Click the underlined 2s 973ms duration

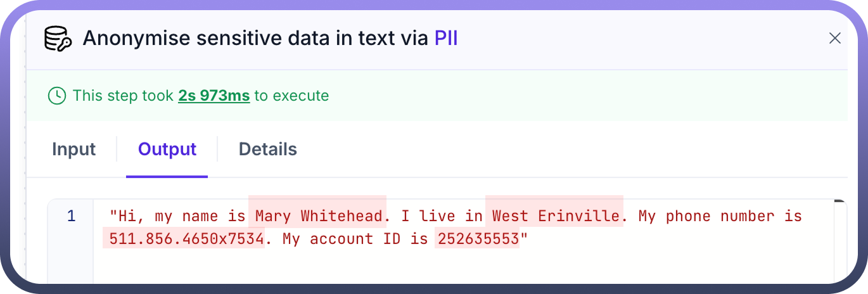(x=214, y=96)
